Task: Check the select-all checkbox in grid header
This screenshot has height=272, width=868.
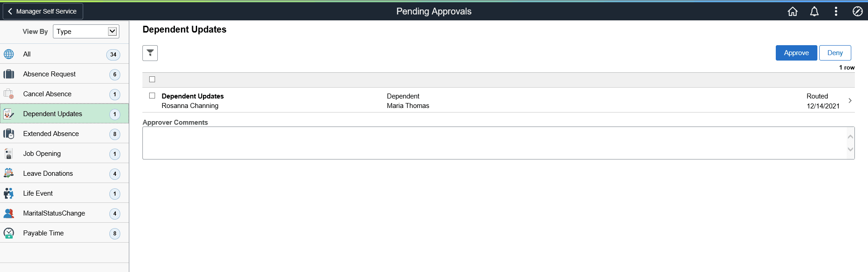Action: [152, 79]
